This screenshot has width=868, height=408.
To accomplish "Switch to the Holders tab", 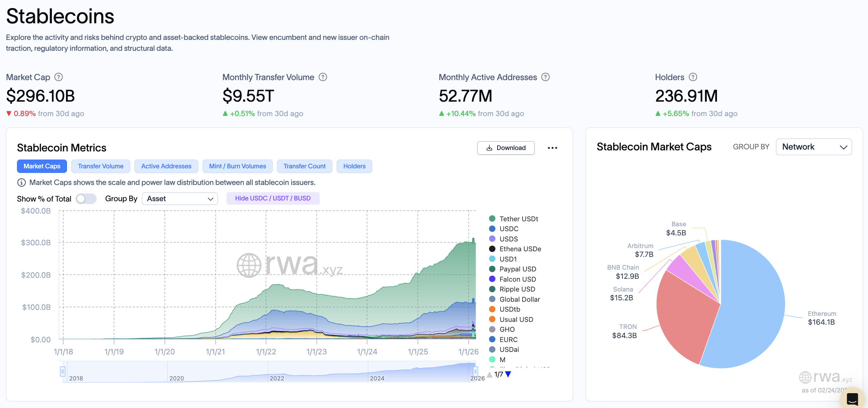I will pyautogui.click(x=354, y=166).
